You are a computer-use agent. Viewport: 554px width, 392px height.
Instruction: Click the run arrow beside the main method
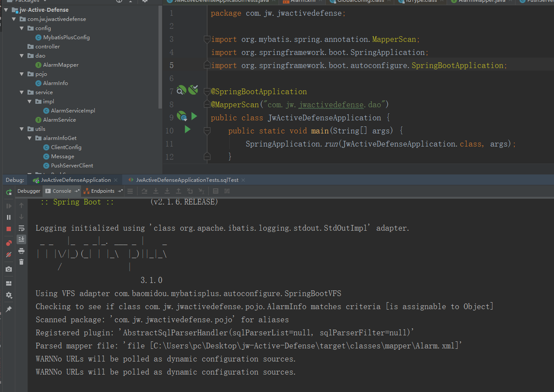click(x=187, y=130)
